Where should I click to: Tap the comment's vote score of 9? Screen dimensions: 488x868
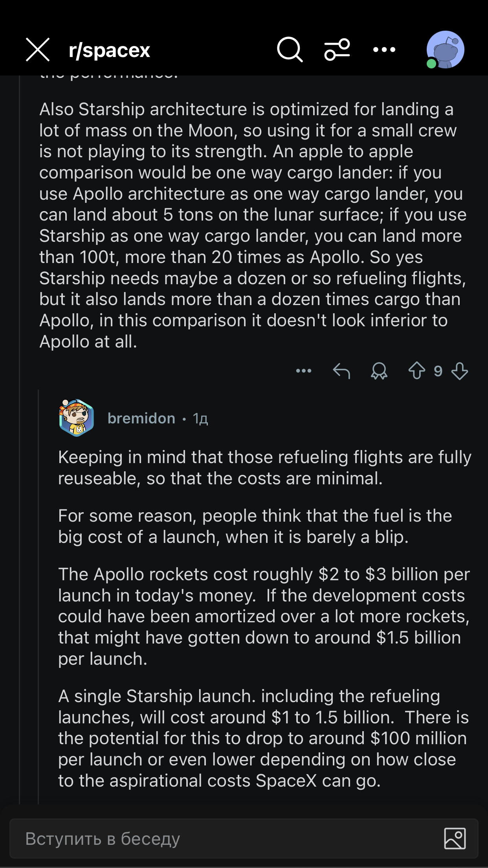point(438,371)
